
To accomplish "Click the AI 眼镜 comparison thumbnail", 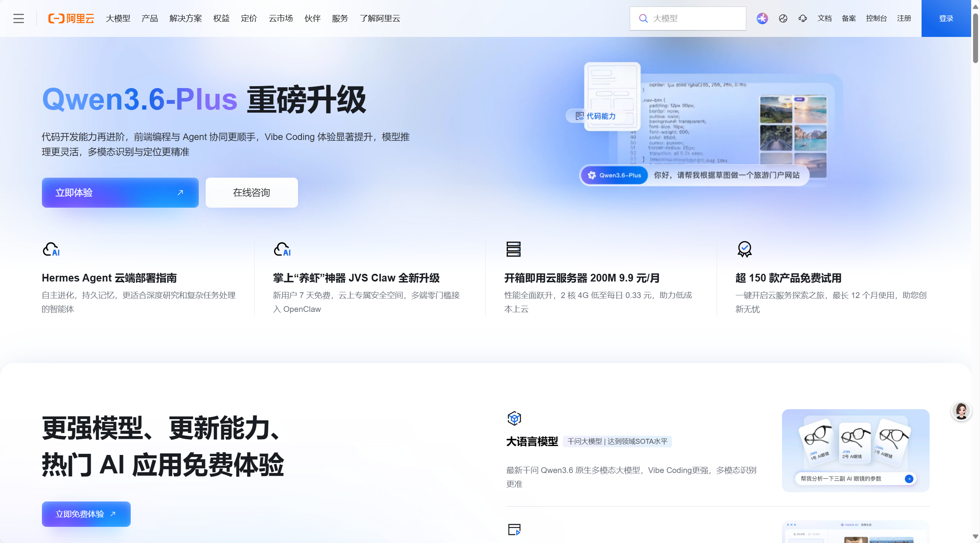I will [856, 451].
